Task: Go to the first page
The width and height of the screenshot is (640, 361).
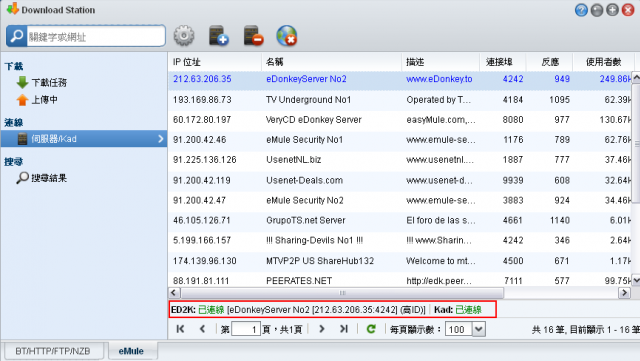Action: pyautogui.click(x=180, y=329)
